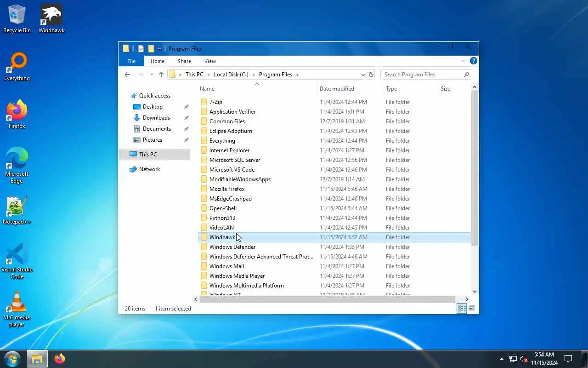Open the Everything search desktop shortcut
This screenshot has width=588, height=368.
click(x=17, y=67)
